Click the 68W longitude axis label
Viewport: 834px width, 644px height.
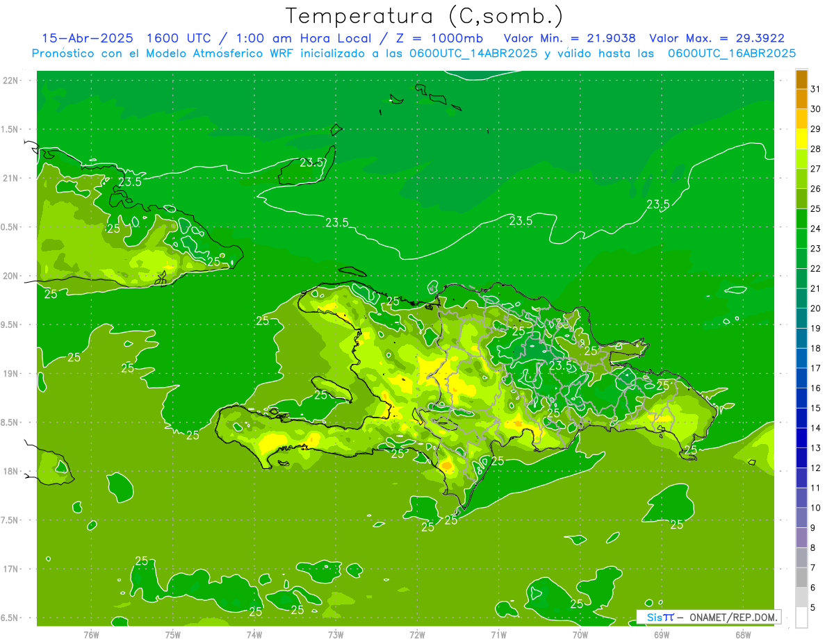tap(743, 634)
